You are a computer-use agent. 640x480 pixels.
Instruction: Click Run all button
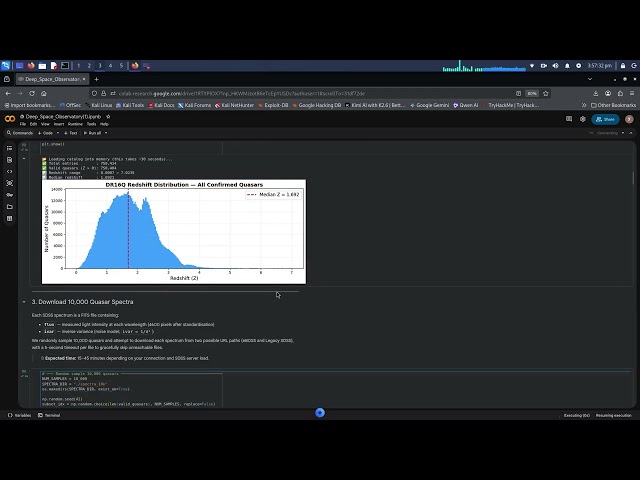(x=92, y=133)
